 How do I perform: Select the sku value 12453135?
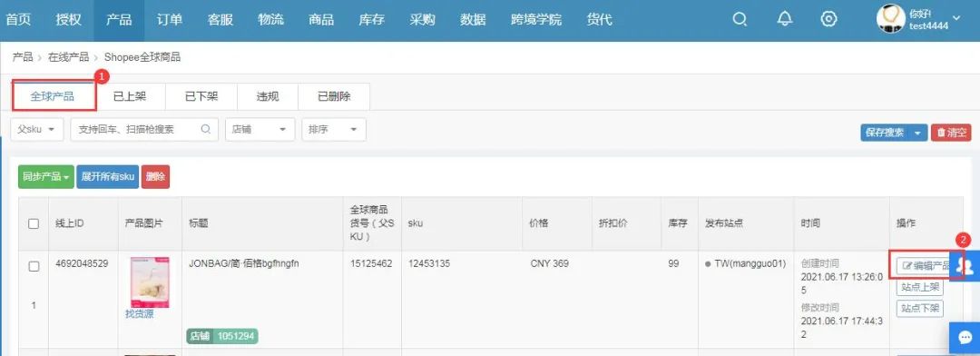click(x=429, y=263)
